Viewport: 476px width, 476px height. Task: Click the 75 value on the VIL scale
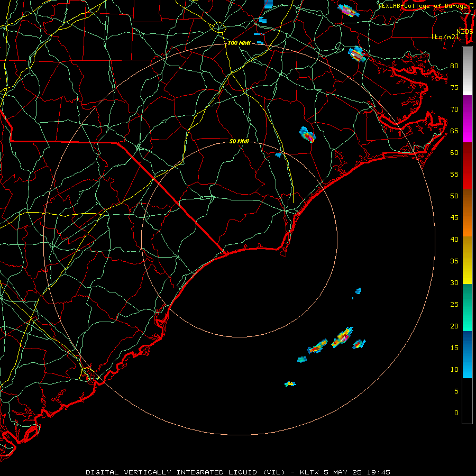454,88
